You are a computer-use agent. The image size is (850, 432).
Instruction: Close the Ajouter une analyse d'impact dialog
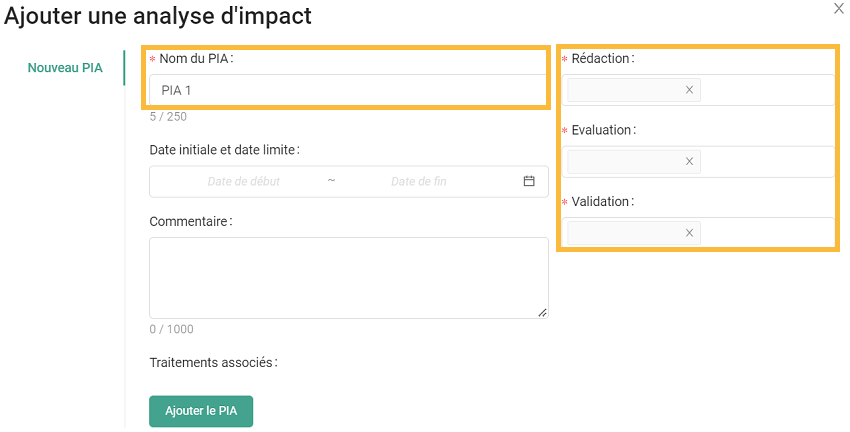(838, 8)
